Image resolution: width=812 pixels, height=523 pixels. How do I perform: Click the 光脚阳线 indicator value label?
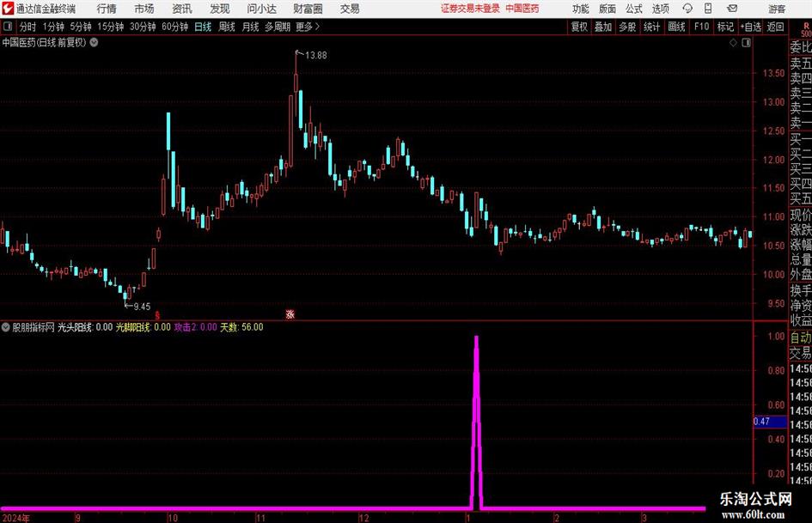click(x=143, y=327)
